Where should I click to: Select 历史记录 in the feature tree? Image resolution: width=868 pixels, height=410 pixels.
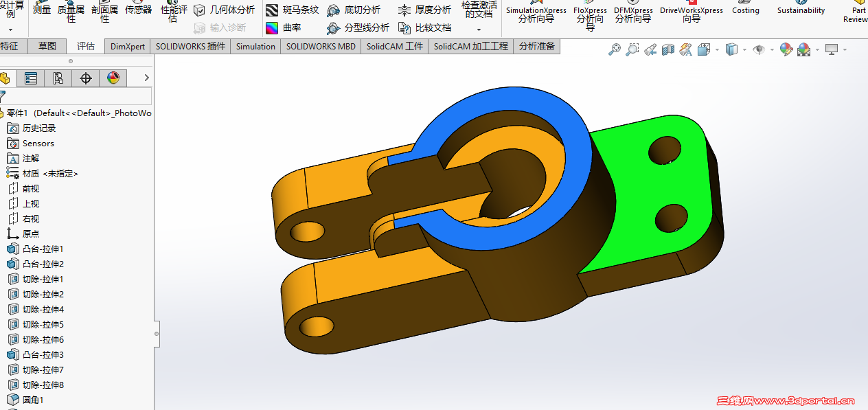[x=32, y=128]
